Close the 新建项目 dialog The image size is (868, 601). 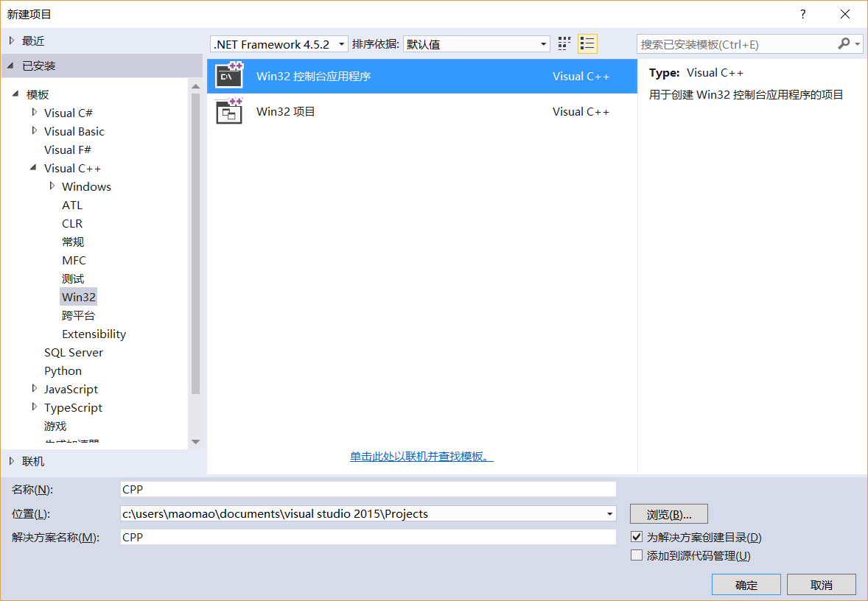click(x=844, y=15)
